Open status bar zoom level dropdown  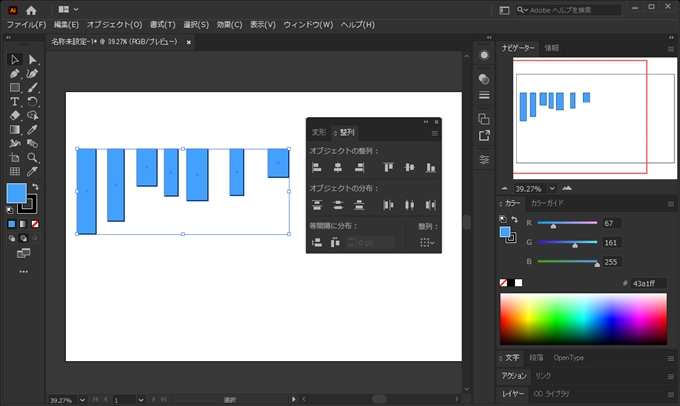82,400
